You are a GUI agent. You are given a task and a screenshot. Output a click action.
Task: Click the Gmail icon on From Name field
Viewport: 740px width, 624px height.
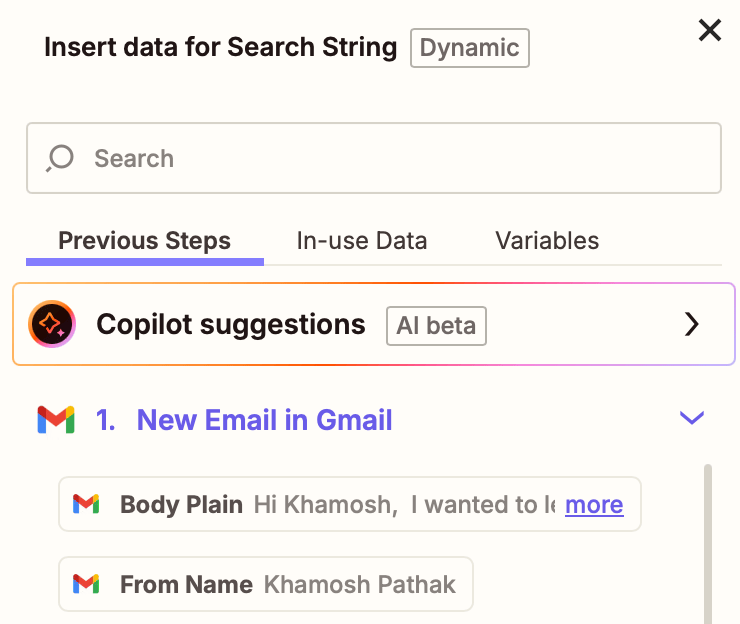point(87,585)
